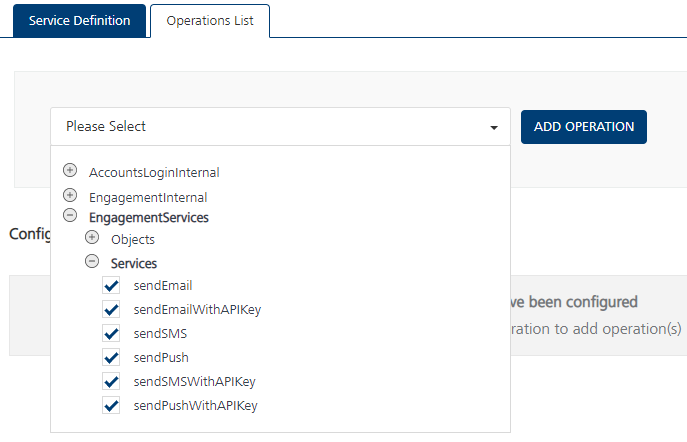Open the Please Select dropdown arrow
687x442 pixels.
coord(494,128)
